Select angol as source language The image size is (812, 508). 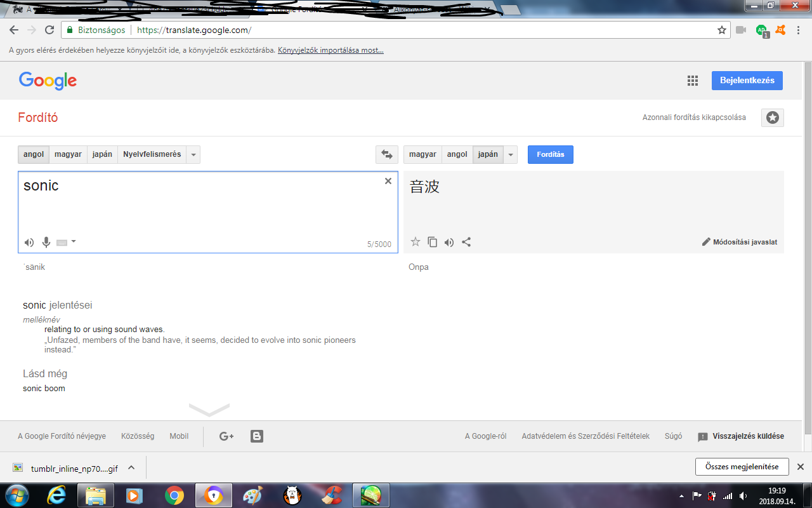pyautogui.click(x=34, y=154)
